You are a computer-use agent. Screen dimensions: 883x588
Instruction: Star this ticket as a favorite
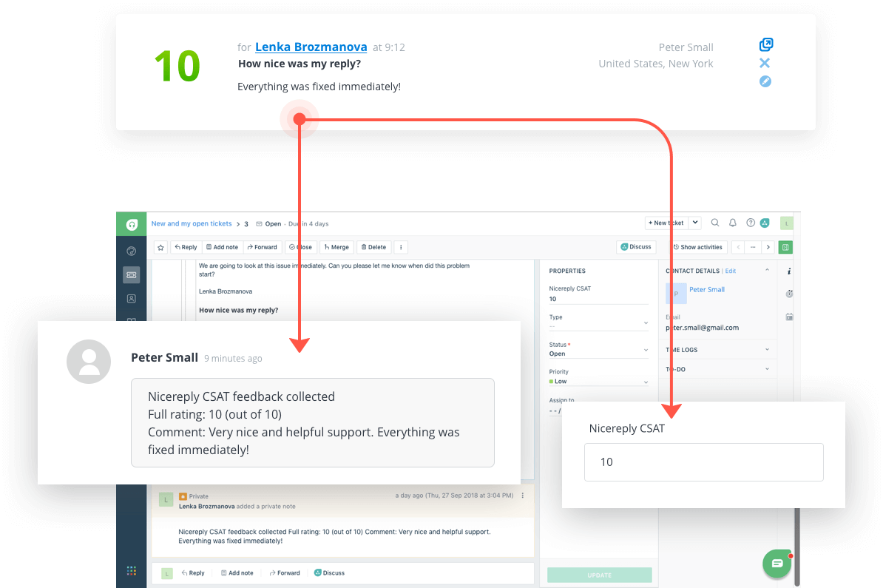coord(161,247)
